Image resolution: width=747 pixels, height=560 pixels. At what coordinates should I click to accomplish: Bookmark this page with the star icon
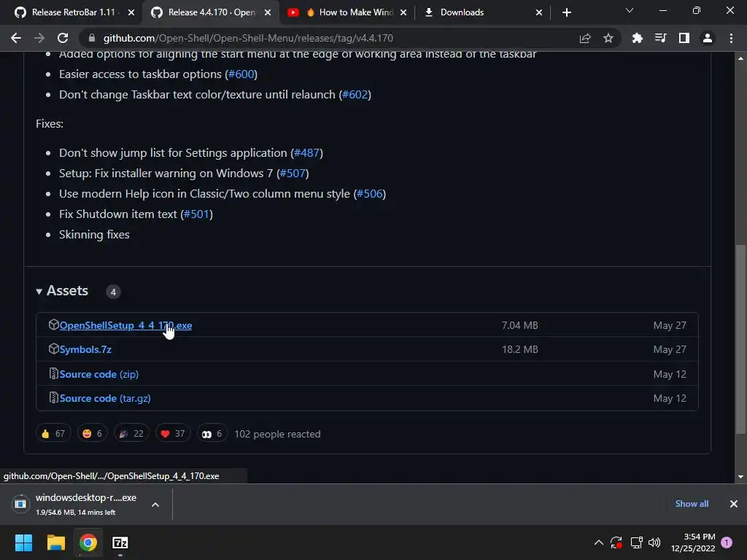click(x=608, y=38)
